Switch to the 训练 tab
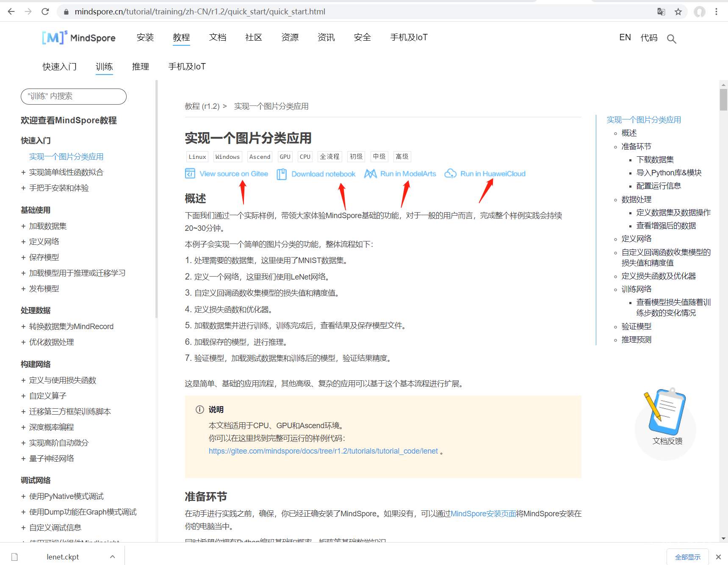The height and width of the screenshot is (565, 728). tap(104, 66)
